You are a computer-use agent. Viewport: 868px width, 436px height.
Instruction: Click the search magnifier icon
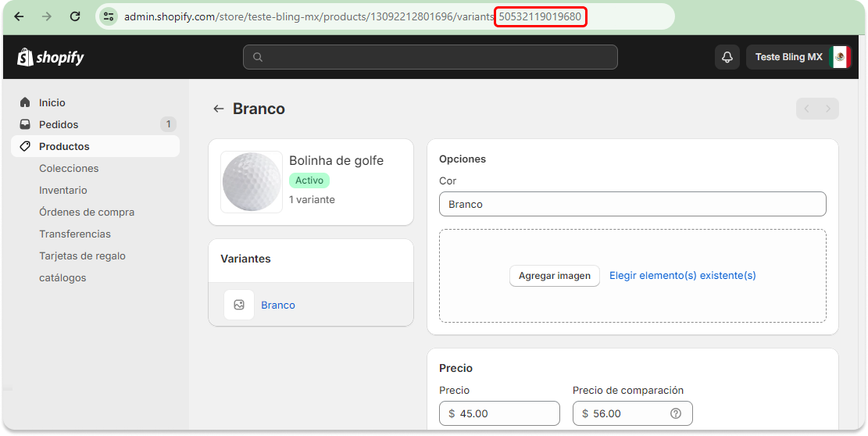(257, 57)
